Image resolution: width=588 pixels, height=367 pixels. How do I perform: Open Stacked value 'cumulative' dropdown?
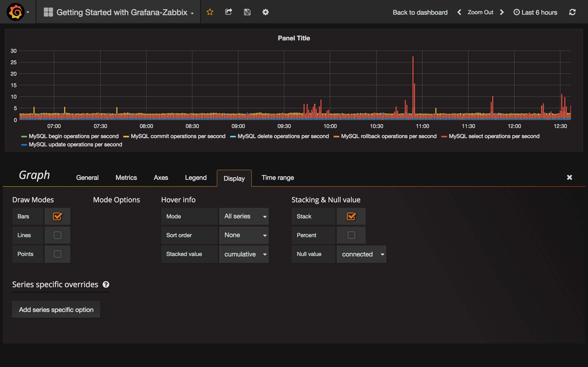[x=244, y=254]
